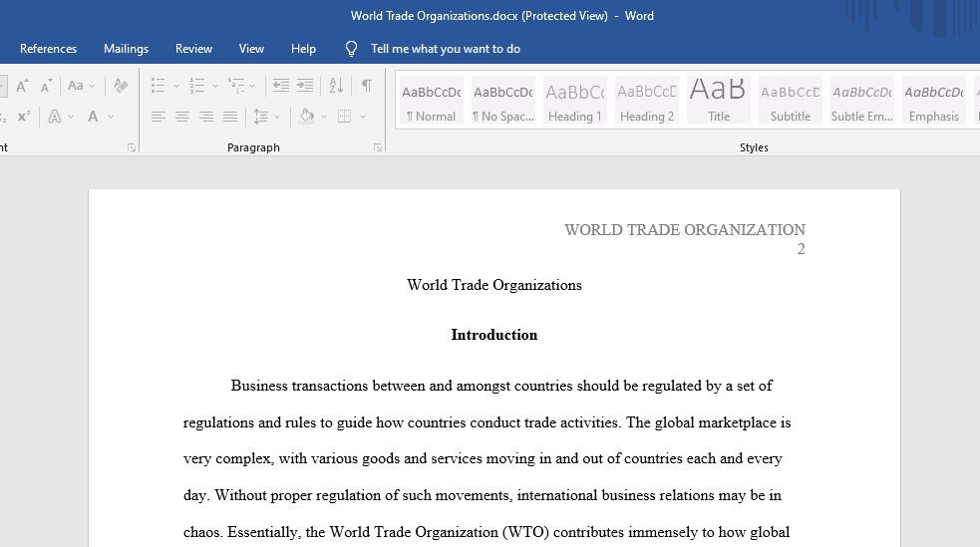Click the Increase Font Size icon
Image resolution: width=980 pixels, height=547 pixels.
[x=22, y=86]
